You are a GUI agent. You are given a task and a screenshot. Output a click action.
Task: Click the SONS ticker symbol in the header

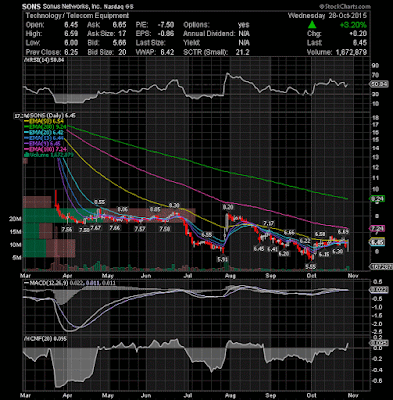point(31,7)
